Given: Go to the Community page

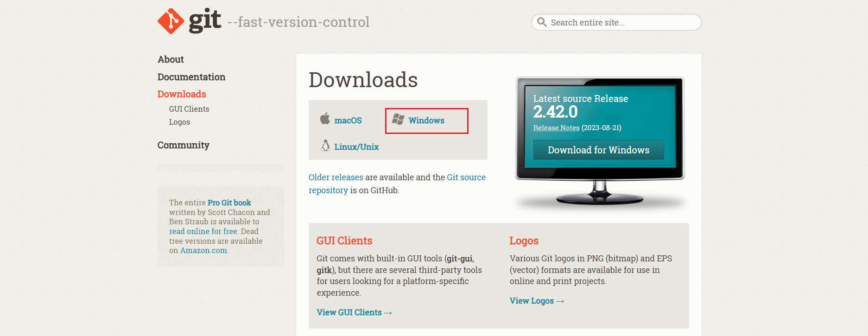Looking at the screenshot, I should pyautogui.click(x=183, y=145).
